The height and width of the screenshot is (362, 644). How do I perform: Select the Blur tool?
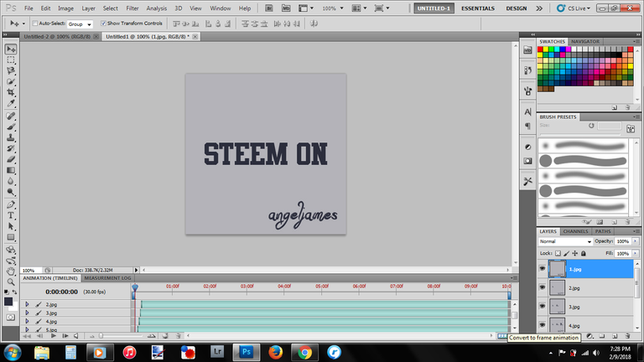tap(11, 181)
